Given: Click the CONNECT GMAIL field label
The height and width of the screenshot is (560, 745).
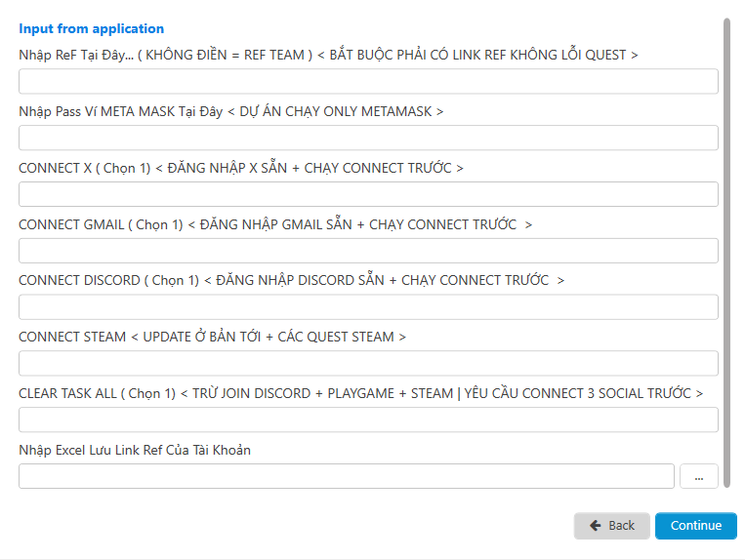Looking at the screenshot, I should (x=275, y=224).
